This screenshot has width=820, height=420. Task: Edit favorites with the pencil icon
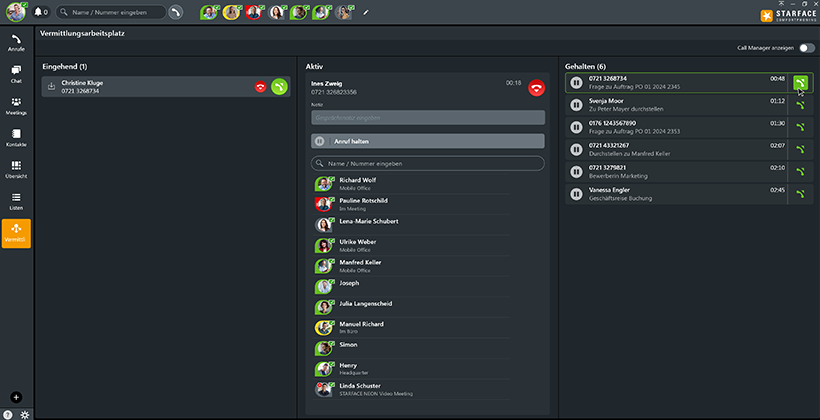coord(366,12)
